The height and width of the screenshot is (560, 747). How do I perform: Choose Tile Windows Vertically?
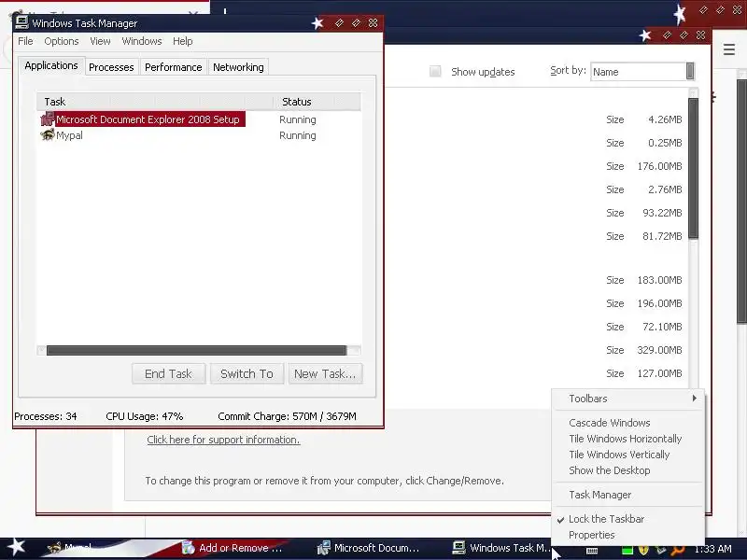click(x=619, y=455)
